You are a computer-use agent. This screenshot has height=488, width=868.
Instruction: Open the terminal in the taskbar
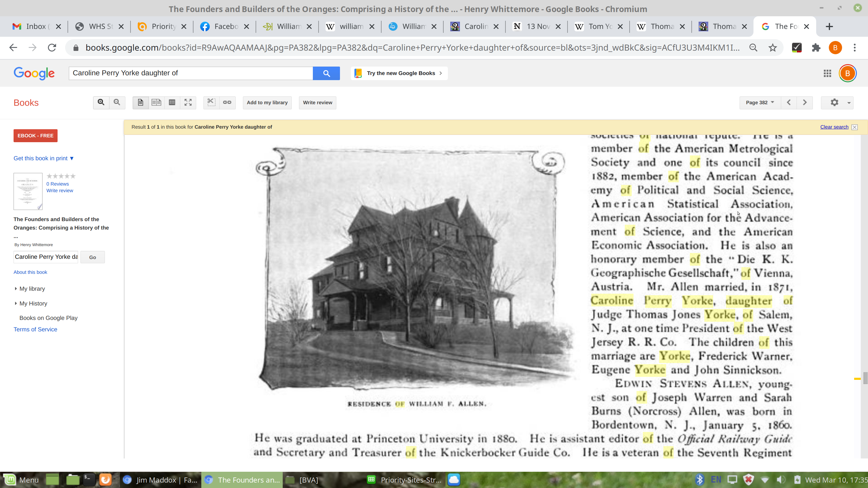tap(89, 480)
